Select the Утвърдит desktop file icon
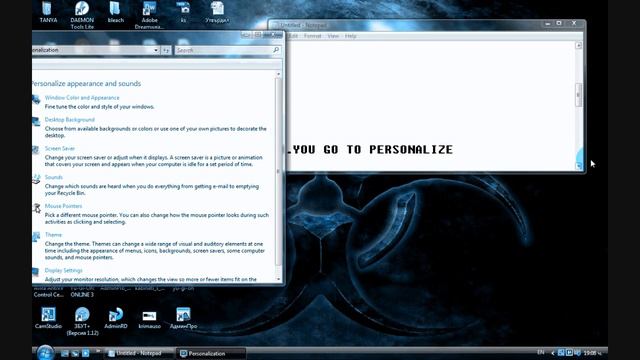This screenshot has height=360, width=640. pyautogui.click(x=217, y=12)
